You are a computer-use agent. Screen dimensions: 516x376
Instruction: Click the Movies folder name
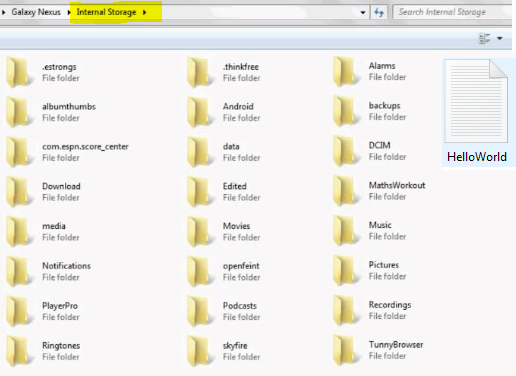(236, 226)
